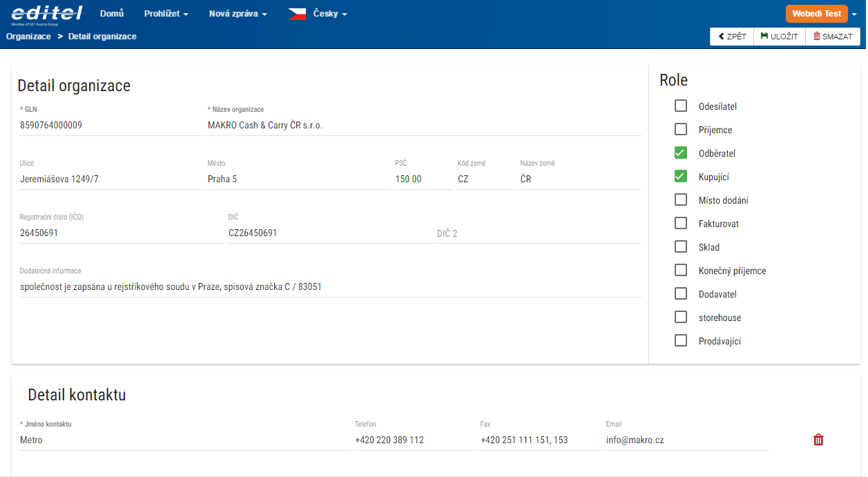Open the dropdown arrow beside Webedi Test
868x477 pixels.
(854, 14)
